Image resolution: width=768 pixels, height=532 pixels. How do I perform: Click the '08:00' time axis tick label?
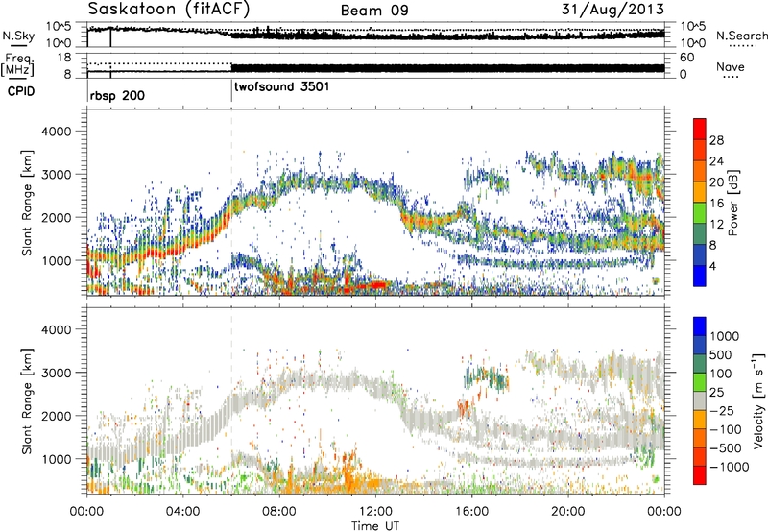279,512
